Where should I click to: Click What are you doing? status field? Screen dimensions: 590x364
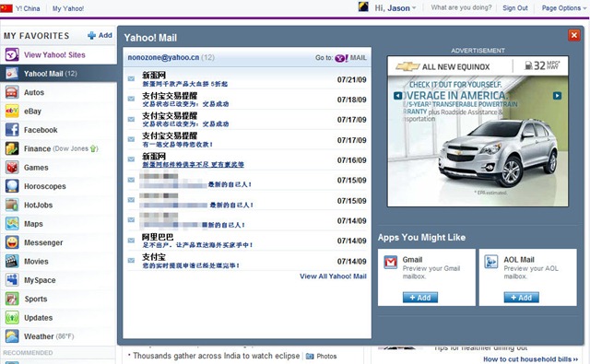click(x=461, y=7)
